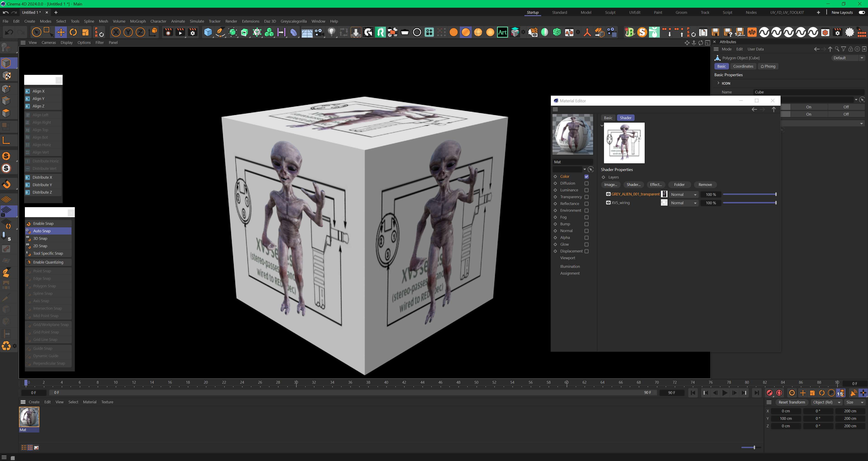Select the Mat material thumbnail
Viewport: 868px width, 461px height.
pyautogui.click(x=29, y=418)
